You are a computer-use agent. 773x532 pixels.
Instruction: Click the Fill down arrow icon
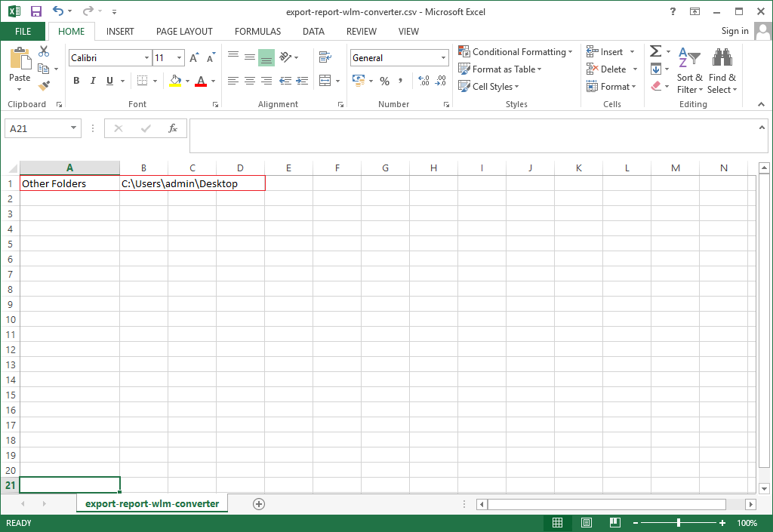click(x=656, y=69)
